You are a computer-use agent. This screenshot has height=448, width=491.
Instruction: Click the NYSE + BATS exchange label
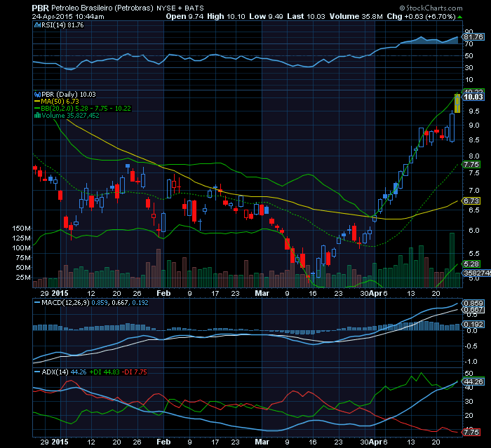point(180,8)
